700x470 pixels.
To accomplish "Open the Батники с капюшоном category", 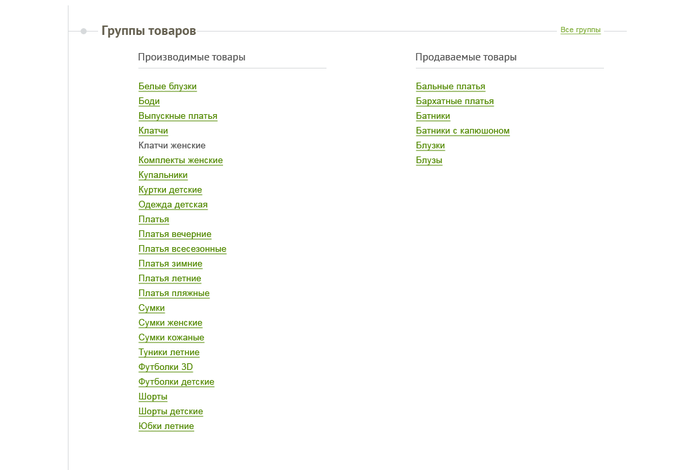I will 462,130.
